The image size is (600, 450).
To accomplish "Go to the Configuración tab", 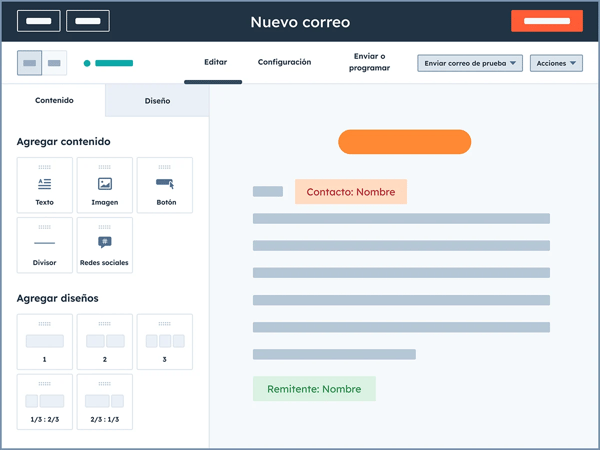I will tap(284, 62).
